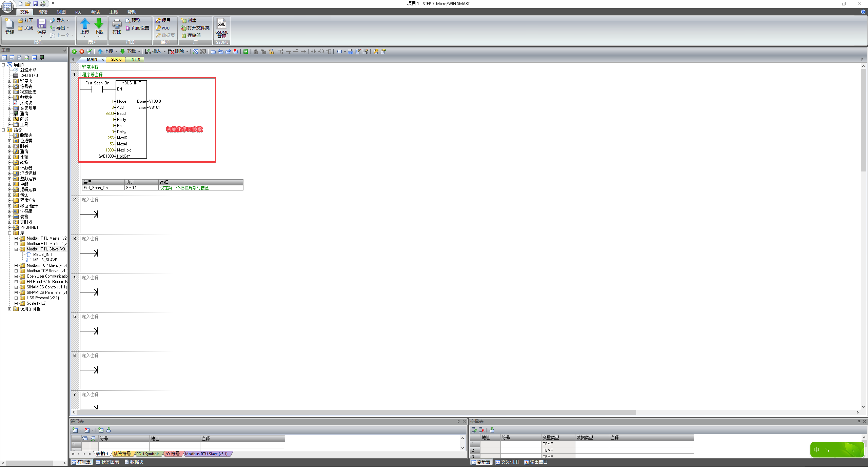Insert a box instruction from the toolbar
The image size is (868, 467).
pyautogui.click(x=329, y=52)
